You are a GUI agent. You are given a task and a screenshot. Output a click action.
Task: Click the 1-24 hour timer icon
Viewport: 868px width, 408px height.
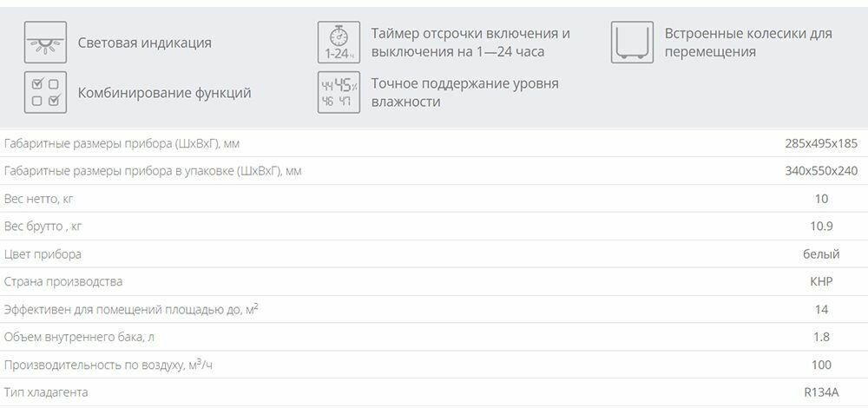338,43
